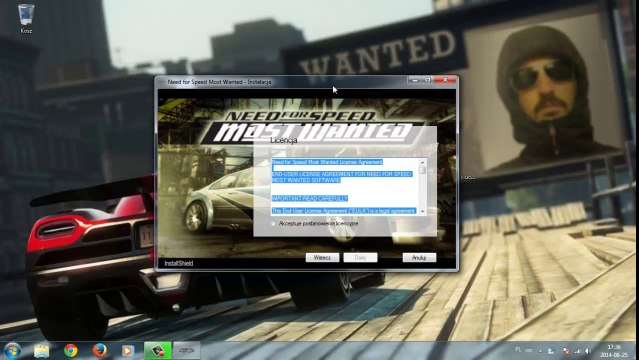This screenshot has height=360, width=639.
Task: Launch Firefox from the taskbar
Action: [x=99, y=351]
